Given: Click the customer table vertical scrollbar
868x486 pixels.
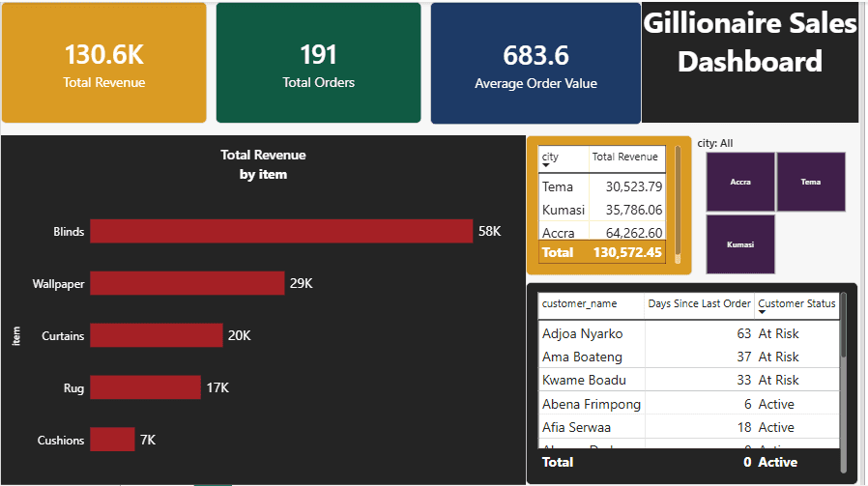Looking at the screenshot, I should [843, 382].
